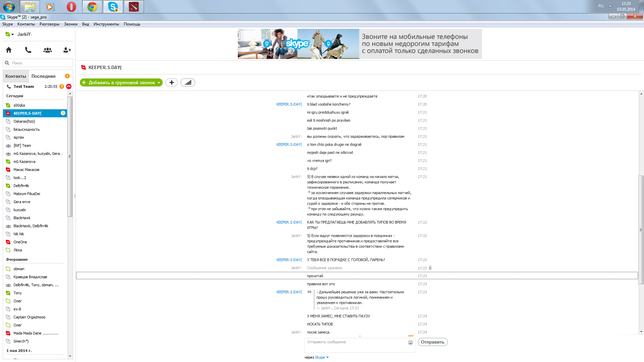Select Кравцов Владислав contact
The height and width of the screenshot is (362, 644).
(x=35, y=277)
